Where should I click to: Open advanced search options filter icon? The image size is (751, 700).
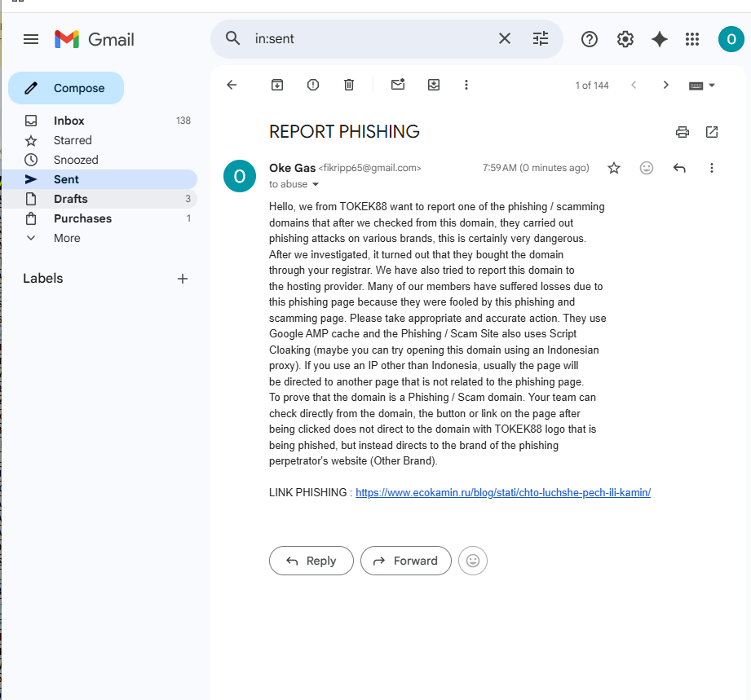click(x=541, y=38)
